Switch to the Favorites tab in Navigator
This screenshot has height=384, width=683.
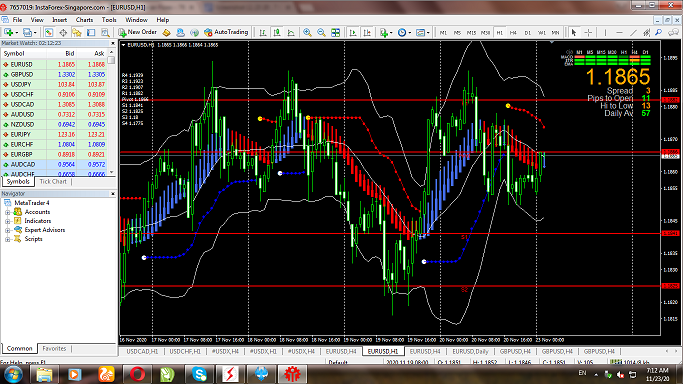tap(54, 349)
